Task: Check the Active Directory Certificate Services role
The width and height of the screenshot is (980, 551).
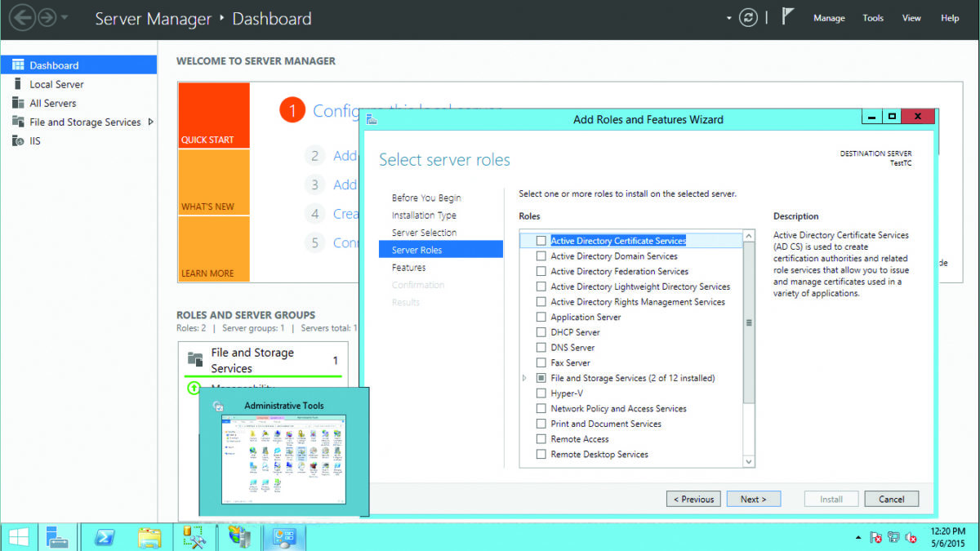Action: [x=541, y=241]
